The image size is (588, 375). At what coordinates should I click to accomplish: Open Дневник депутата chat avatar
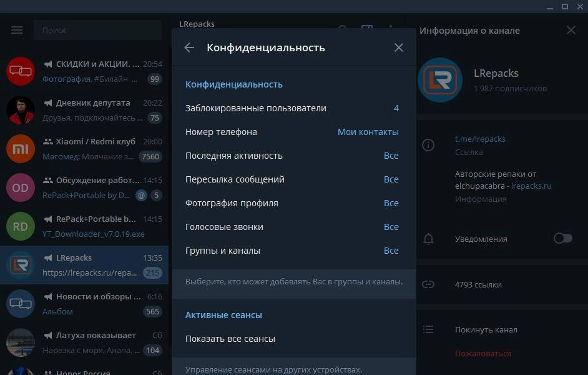[21, 110]
